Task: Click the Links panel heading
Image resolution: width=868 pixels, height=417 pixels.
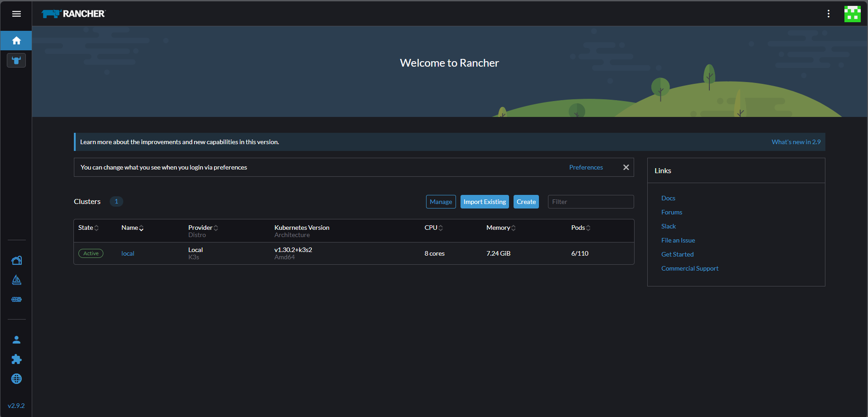Action: (663, 170)
